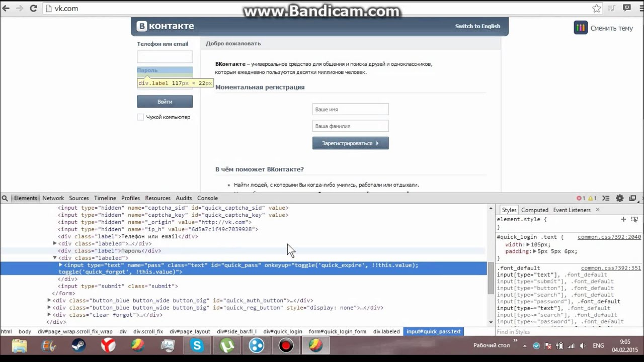Select the ip_h hidden input line
This screenshot has height=362, width=644.
pyautogui.click(x=158, y=229)
